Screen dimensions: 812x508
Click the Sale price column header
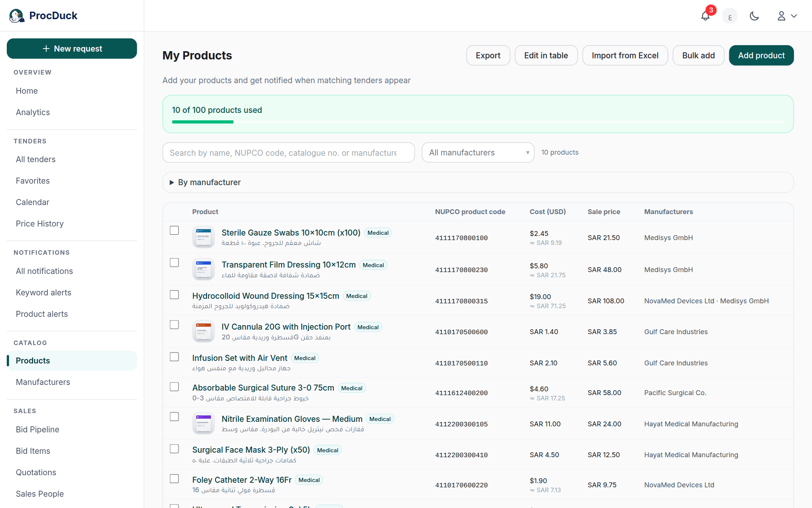click(604, 211)
